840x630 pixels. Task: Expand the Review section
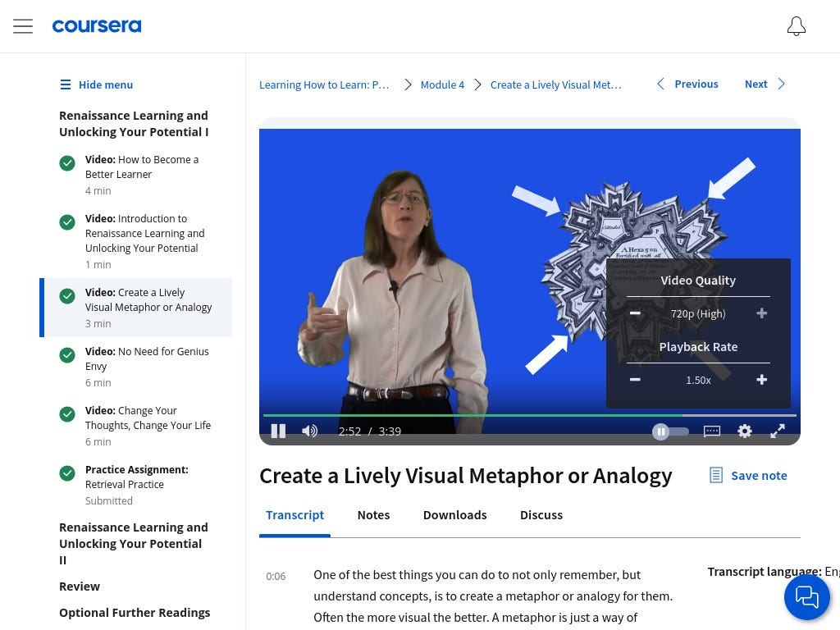click(x=80, y=586)
